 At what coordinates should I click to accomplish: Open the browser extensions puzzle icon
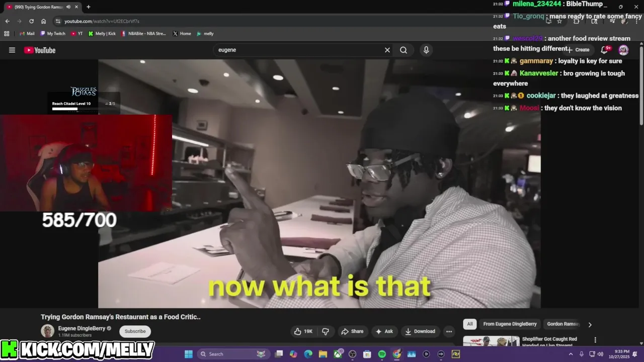pyautogui.click(x=577, y=21)
